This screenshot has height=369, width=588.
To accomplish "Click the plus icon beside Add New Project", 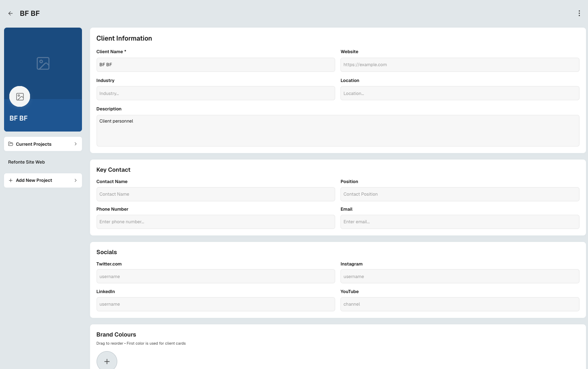I will point(11,180).
